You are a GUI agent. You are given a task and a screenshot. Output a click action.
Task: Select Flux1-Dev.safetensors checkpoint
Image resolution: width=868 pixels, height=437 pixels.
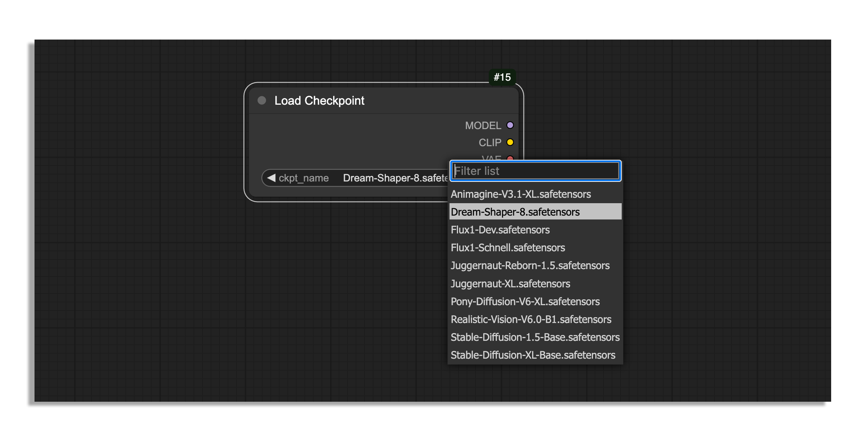click(x=500, y=230)
